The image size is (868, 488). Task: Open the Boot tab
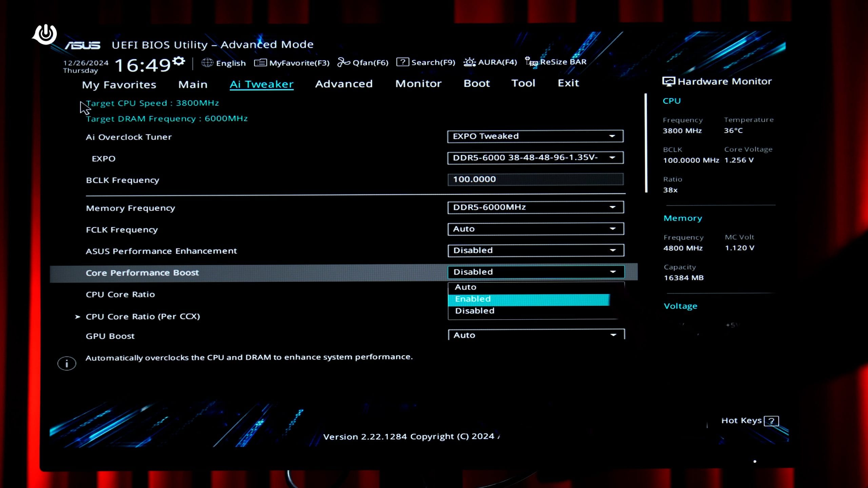coord(476,83)
